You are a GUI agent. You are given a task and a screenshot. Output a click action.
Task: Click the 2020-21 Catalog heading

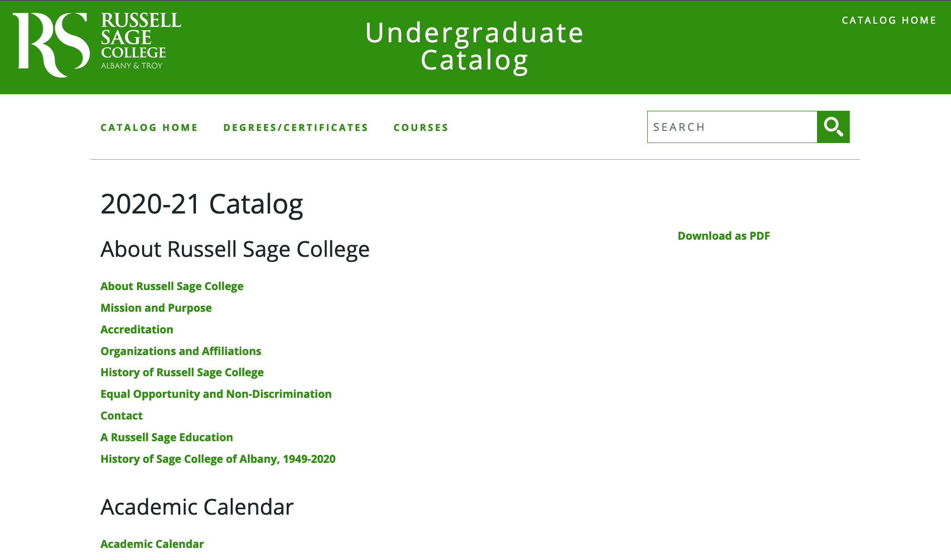click(x=201, y=203)
